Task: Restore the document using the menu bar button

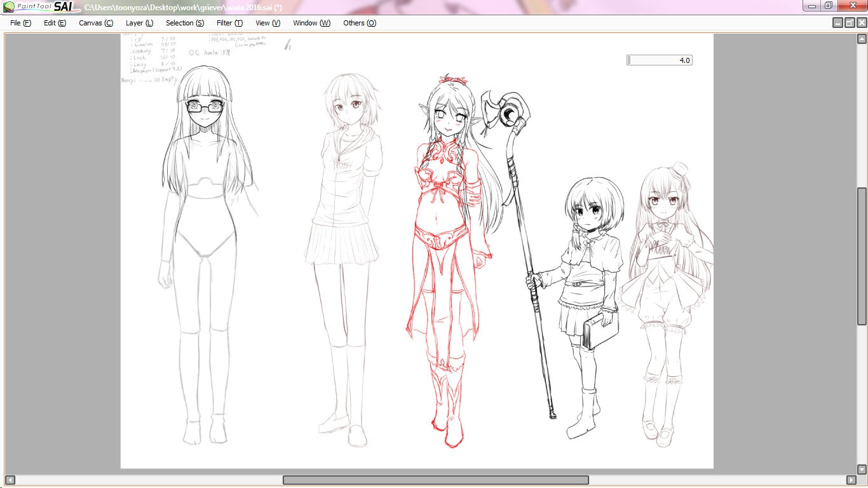Action: click(850, 23)
